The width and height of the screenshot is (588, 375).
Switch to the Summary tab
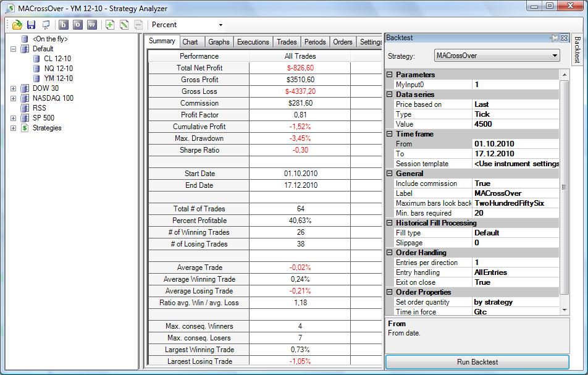(162, 41)
